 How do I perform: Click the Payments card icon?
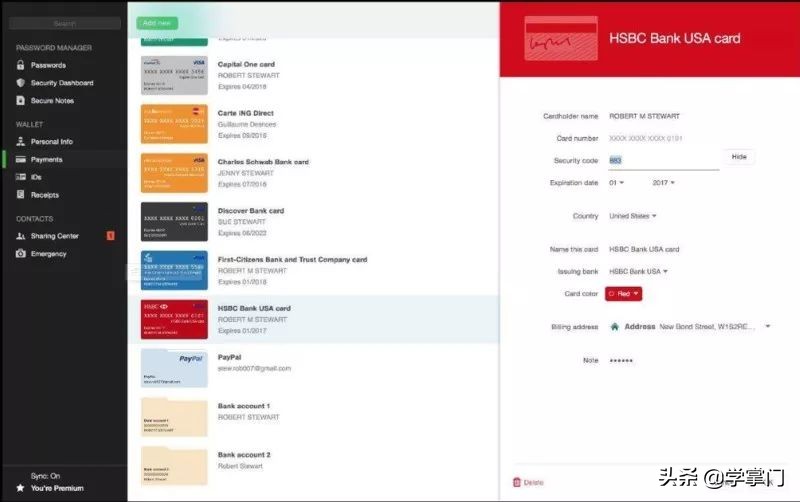coord(20,159)
